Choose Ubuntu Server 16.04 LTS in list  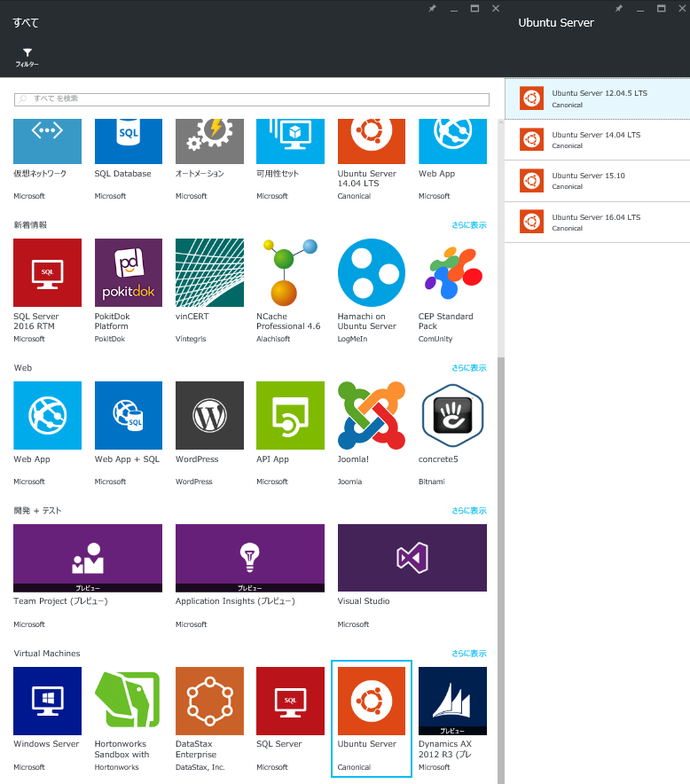tap(598, 223)
